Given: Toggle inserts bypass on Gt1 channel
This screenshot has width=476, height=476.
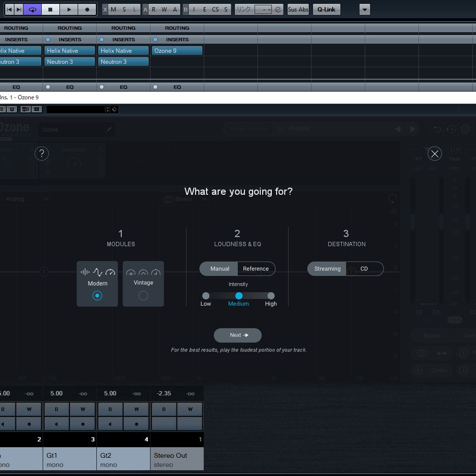Looking at the screenshot, I should coord(47,39).
